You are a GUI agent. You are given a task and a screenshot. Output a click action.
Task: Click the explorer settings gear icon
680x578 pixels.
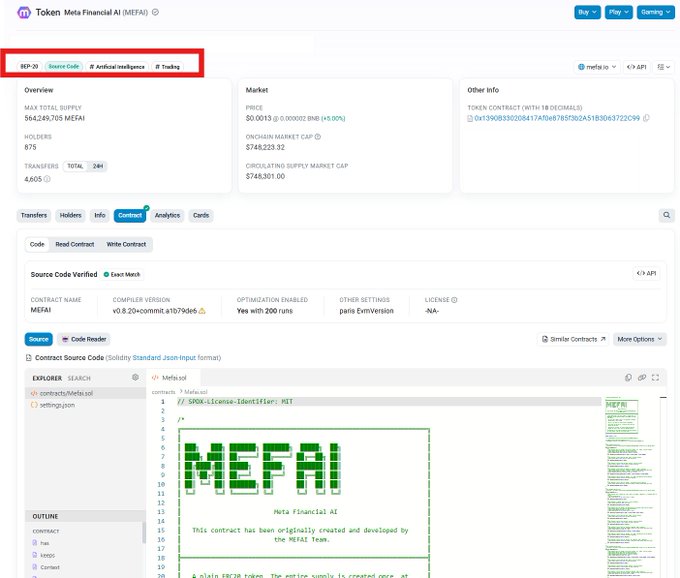pyautogui.click(x=135, y=378)
